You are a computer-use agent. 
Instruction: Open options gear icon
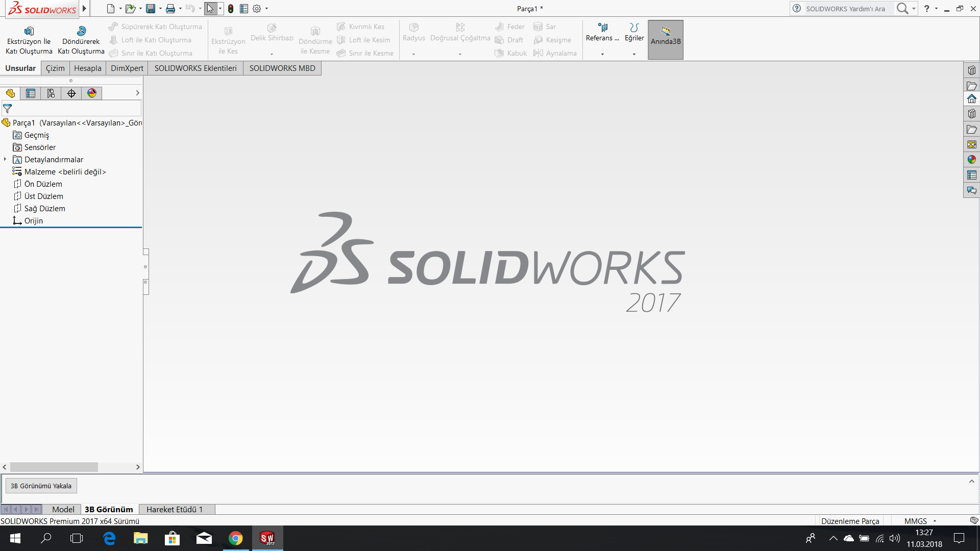(257, 9)
